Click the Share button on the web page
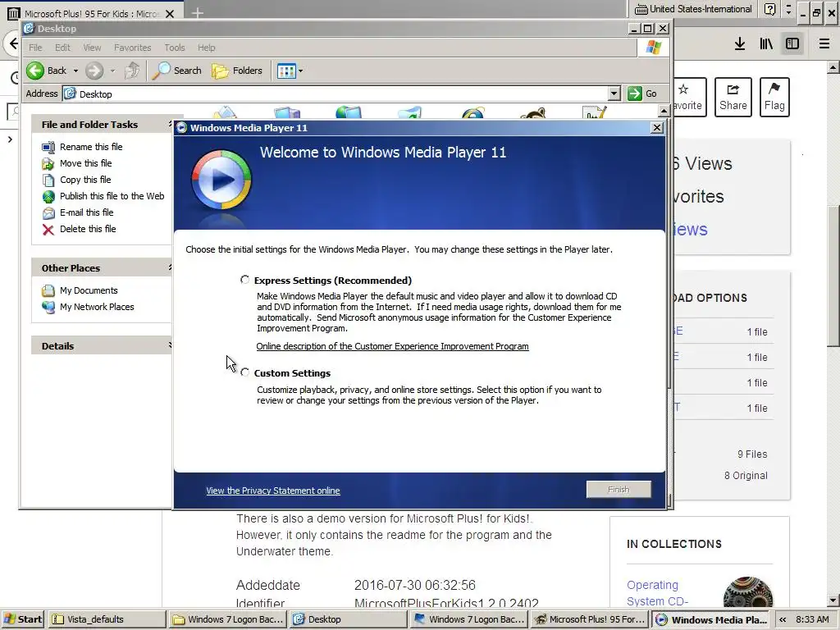The image size is (840, 630). (x=733, y=97)
